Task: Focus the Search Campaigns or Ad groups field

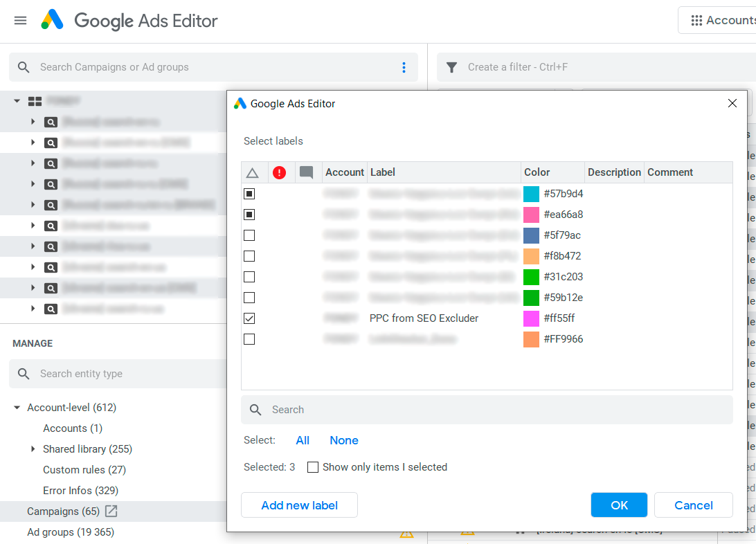Action: coord(214,67)
